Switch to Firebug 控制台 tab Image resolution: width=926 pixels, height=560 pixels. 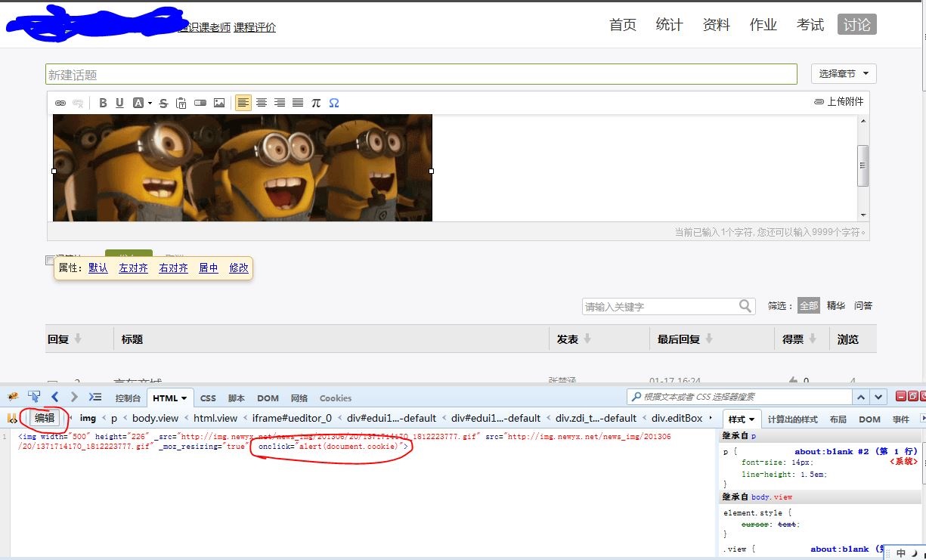pyautogui.click(x=128, y=398)
